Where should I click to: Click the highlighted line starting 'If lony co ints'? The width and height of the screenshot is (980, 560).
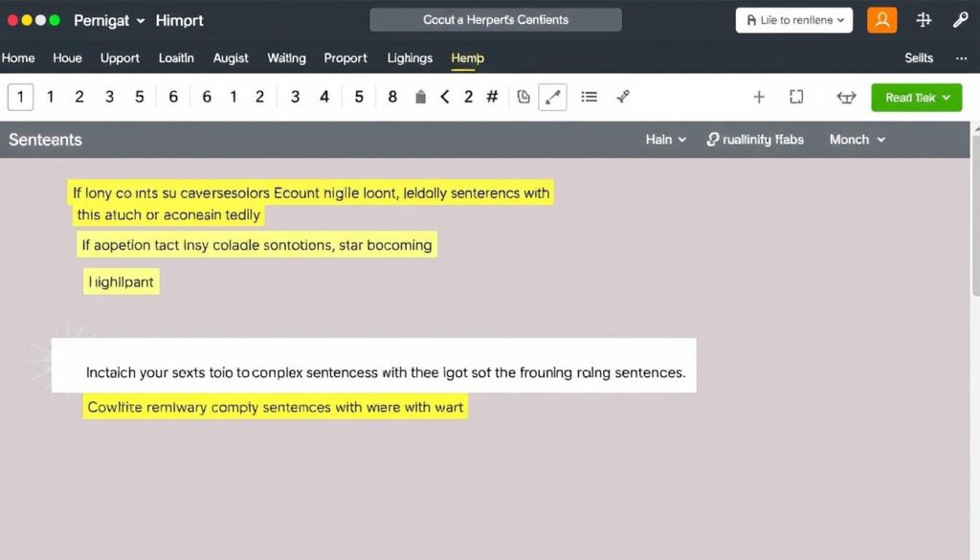click(x=311, y=193)
